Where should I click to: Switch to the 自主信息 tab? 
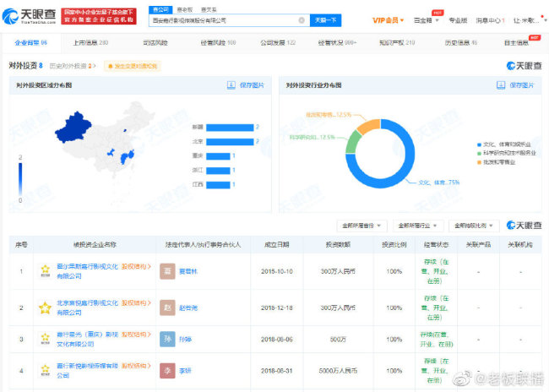click(516, 43)
